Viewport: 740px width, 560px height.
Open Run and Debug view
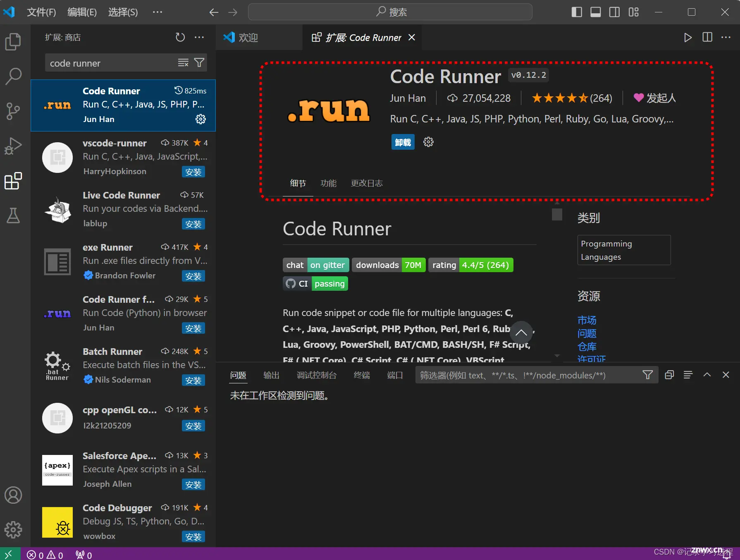click(13, 146)
